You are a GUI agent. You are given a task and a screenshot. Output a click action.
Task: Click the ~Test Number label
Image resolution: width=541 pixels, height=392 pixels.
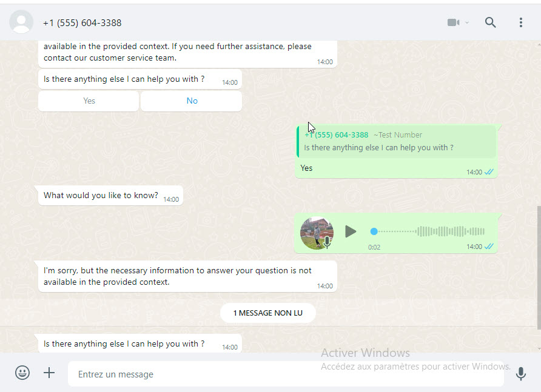398,135
